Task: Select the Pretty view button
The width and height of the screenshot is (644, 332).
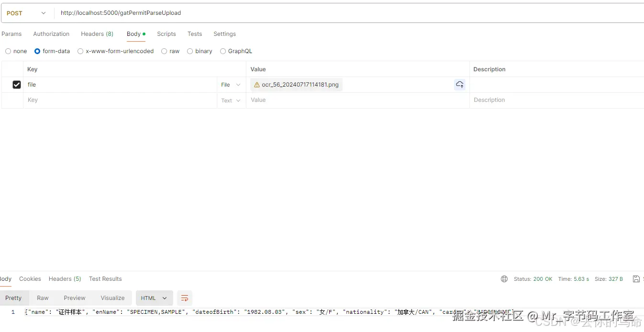Action: point(13,298)
